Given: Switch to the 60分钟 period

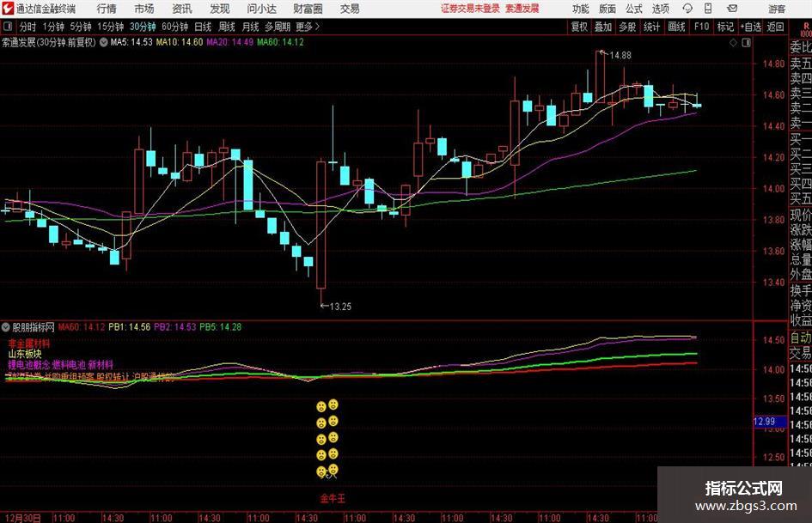Looking at the screenshot, I should click(174, 27).
